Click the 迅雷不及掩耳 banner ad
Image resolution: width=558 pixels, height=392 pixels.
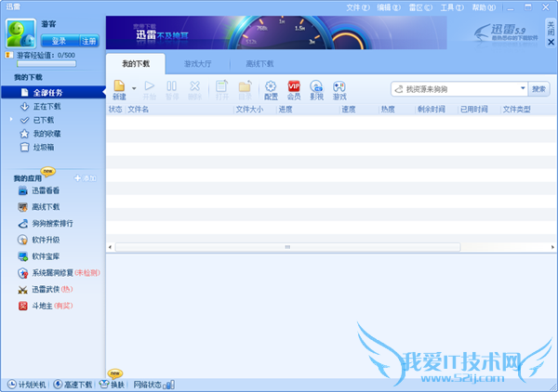(276, 33)
